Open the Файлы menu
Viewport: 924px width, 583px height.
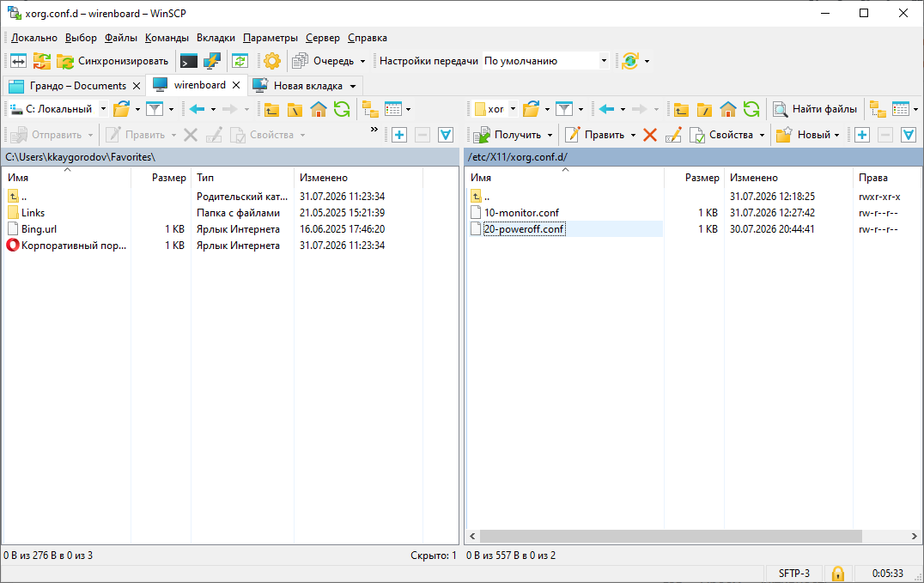point(121,38)
